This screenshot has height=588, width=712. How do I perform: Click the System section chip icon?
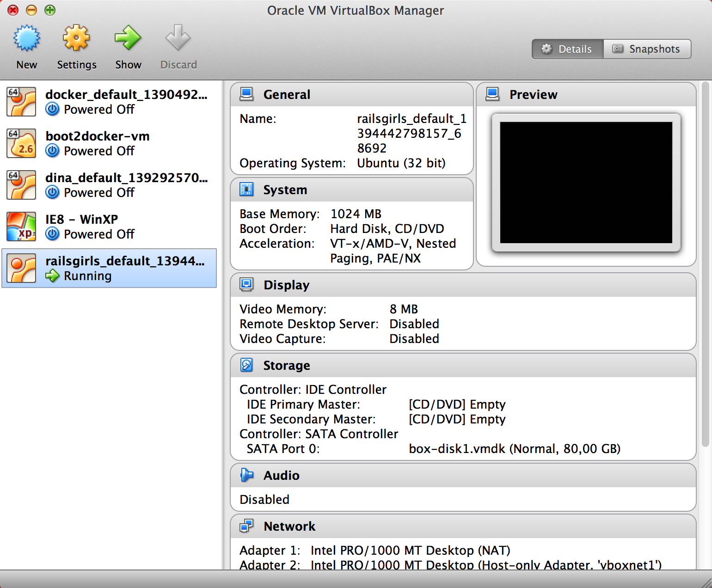click(x=247, y=190)
